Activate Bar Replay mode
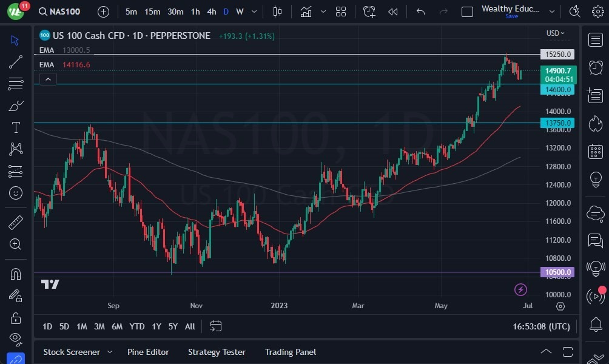Screen dimensions: 609x364 coord(392,11)
